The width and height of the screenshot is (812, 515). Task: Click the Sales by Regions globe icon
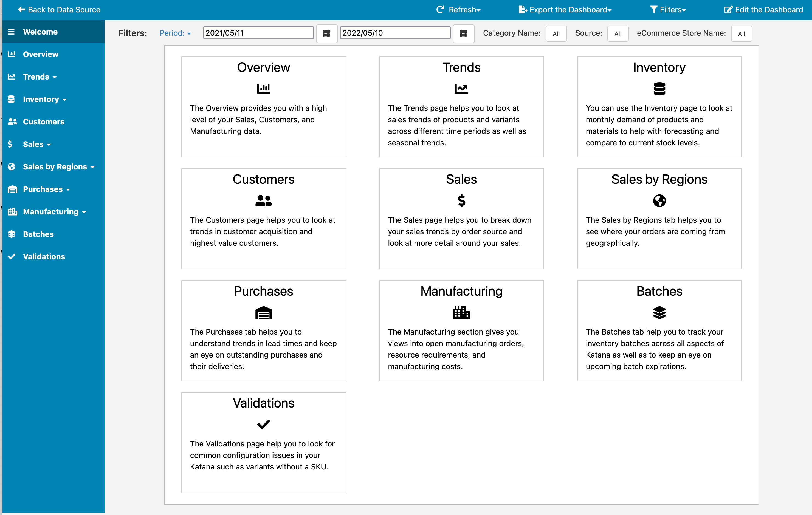point(12,166)
